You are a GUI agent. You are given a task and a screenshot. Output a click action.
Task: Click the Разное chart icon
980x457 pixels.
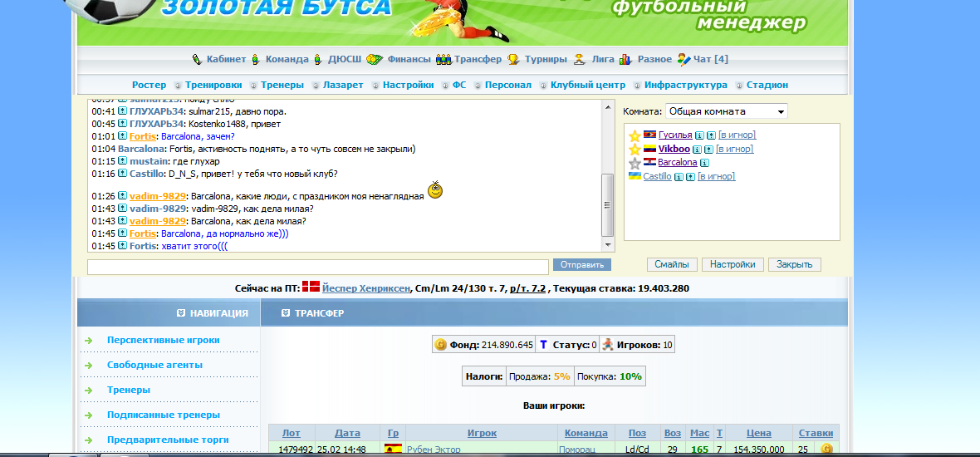coord(625,59)
